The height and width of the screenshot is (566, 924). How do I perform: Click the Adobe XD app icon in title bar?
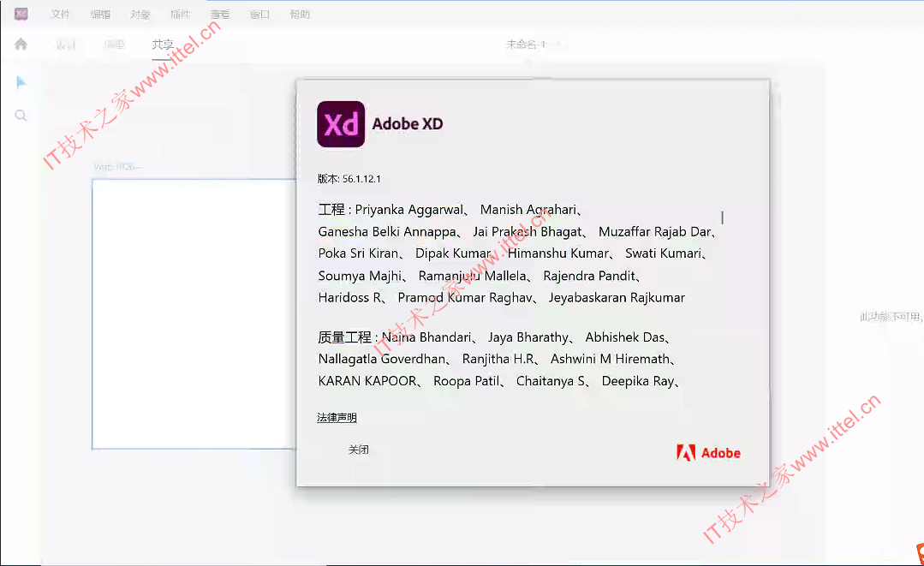21,14
